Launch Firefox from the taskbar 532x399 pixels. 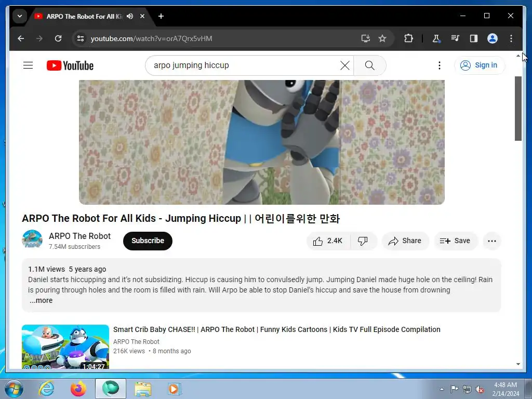(78, 389)
